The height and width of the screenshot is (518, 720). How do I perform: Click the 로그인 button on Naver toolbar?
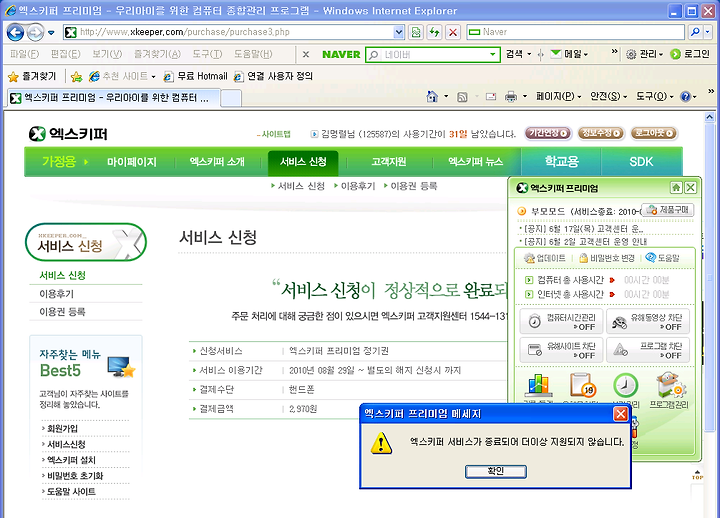(x=690, y=54)
